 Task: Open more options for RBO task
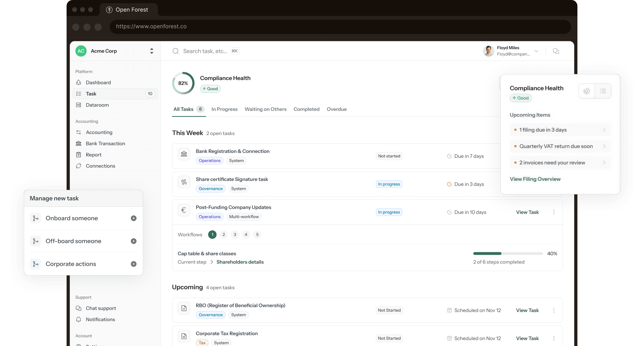point(554,310)
